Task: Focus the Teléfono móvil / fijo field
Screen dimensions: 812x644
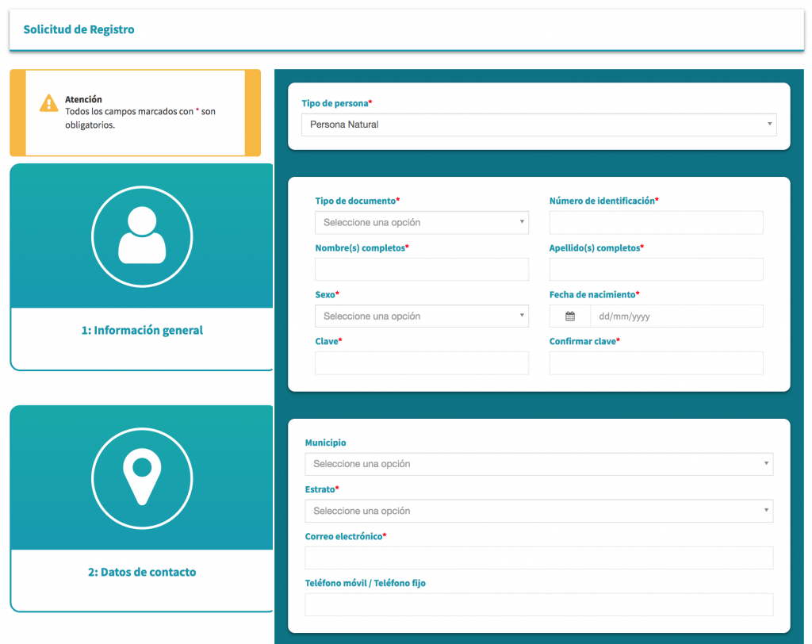Action: point(538,605)
